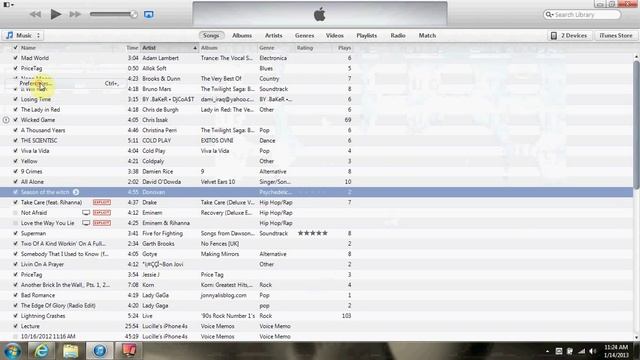
Task: Uncheck the Superman song checkbox
Action: [x=16, y=233]
